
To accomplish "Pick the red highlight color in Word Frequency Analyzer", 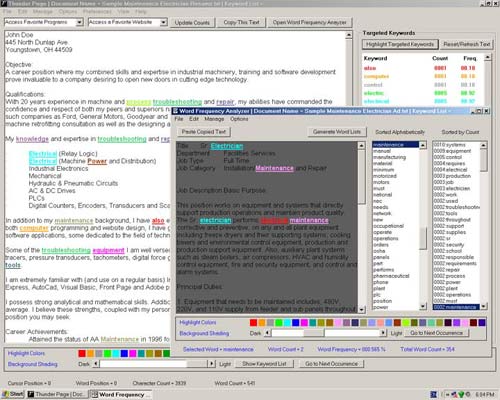I will coord(253,322).
